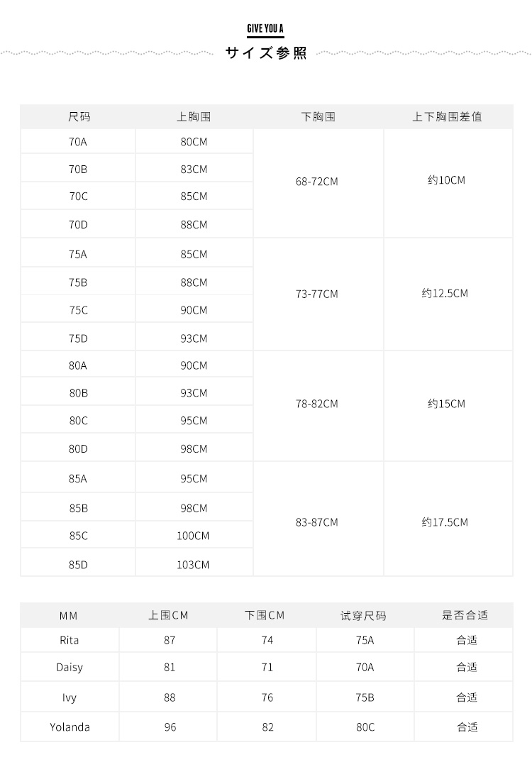The image size is (532, 762).
Task: Select the 68-72CM underbust range
Action: click(317, 182)
